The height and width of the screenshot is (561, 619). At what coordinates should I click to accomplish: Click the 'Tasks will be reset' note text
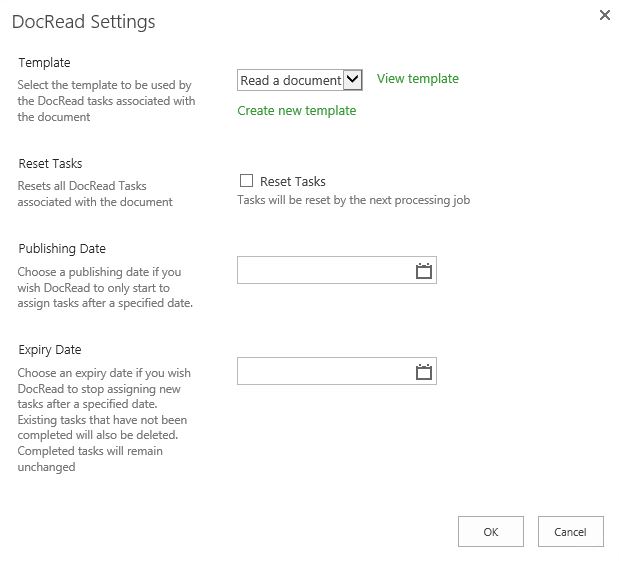353,200
